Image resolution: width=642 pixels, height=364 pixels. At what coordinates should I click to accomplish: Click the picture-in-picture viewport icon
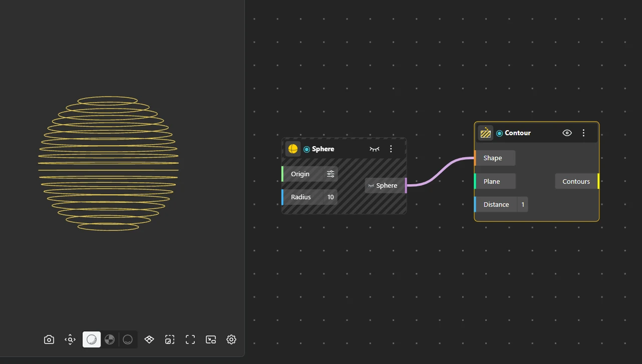(211, 339)
